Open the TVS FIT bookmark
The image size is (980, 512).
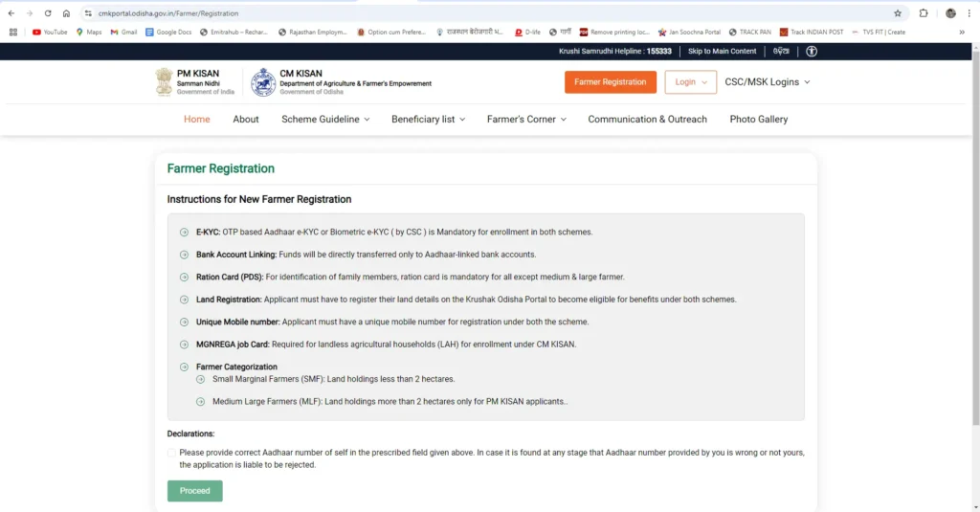pos(879,32)
